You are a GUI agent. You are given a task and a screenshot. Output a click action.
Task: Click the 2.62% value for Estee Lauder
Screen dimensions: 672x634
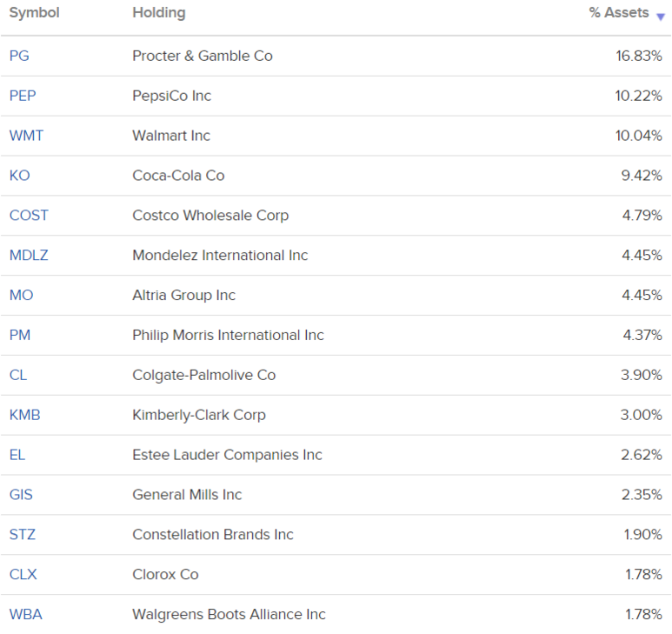[642, 455]
